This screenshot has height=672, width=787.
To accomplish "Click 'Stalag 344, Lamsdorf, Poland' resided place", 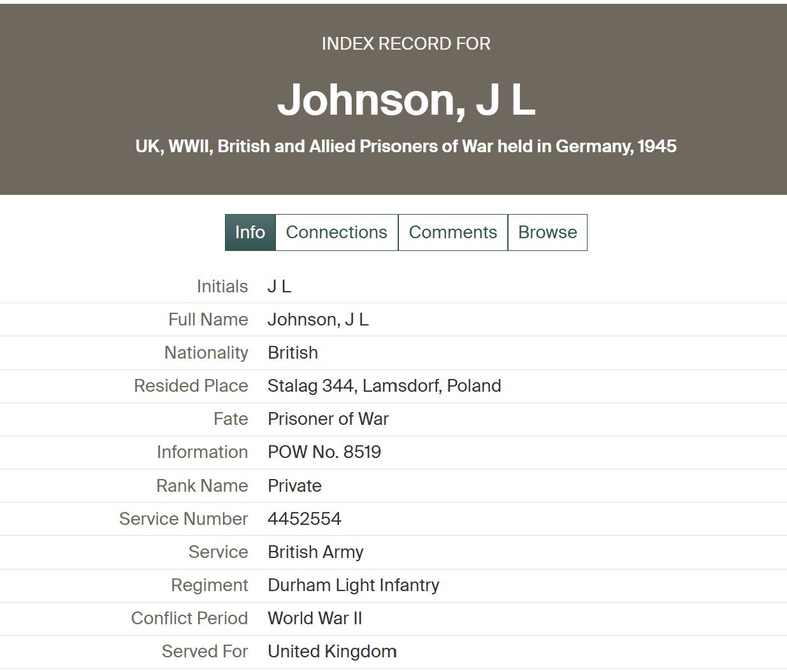I will [x=384, y=386].
